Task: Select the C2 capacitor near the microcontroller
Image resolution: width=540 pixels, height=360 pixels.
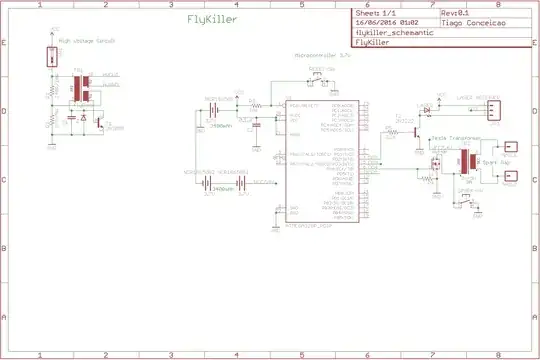Action: (x=256, y=125)
